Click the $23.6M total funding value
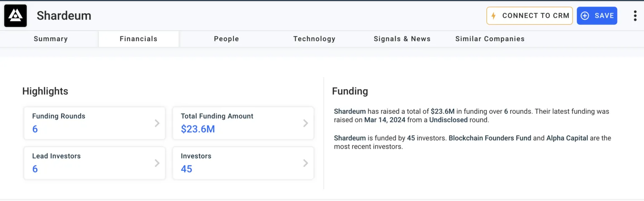 tap(198, 129)
